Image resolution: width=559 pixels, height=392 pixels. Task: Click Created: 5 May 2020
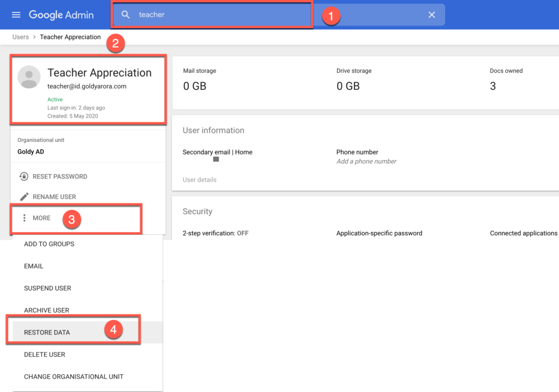point(72,116)
